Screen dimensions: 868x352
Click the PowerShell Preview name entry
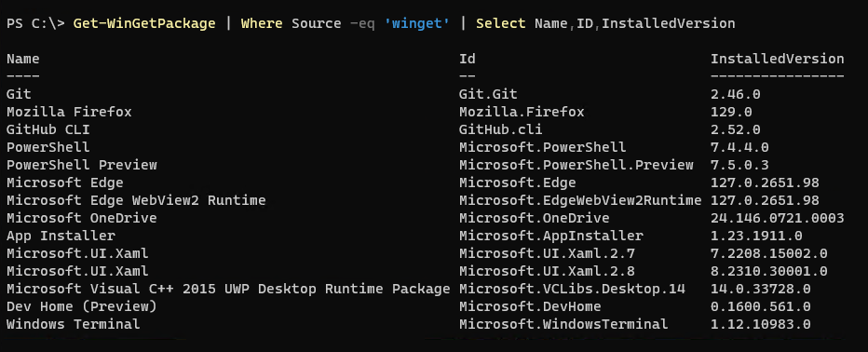[82, 165]
